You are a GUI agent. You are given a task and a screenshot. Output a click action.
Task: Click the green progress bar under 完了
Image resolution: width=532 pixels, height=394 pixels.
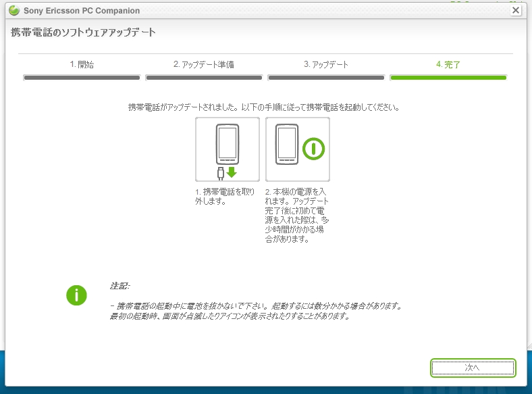pyautogui.click(x=448, y=78)
